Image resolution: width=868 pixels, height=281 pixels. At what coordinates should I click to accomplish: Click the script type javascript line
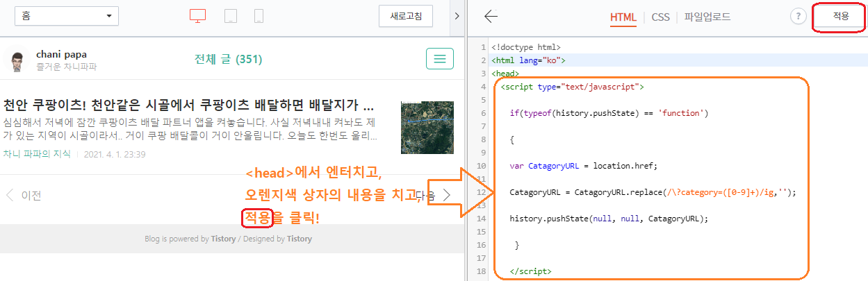573,87
